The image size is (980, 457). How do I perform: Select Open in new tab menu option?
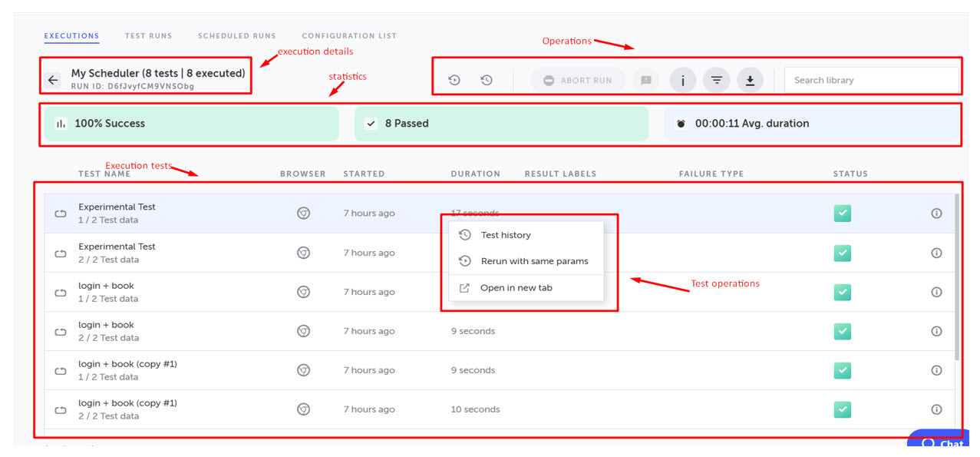coord(516,288)
